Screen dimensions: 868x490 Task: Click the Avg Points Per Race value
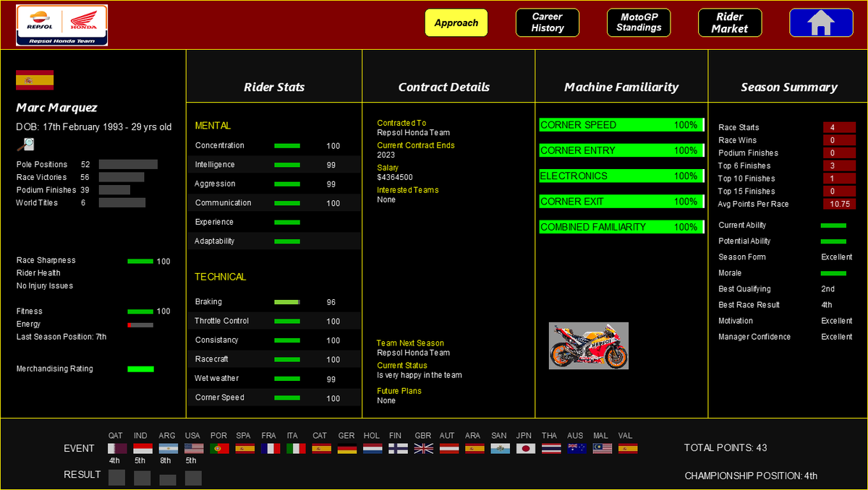(x=839, y=204)
